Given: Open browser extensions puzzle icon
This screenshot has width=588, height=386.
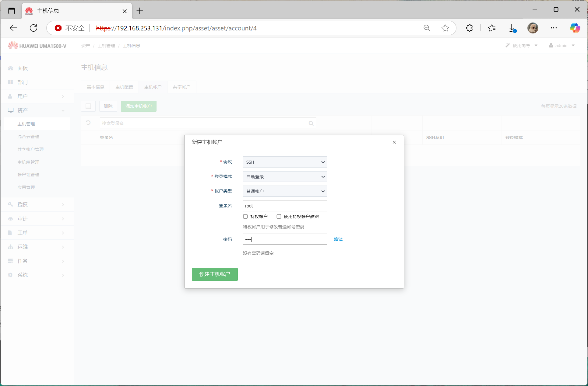Looking at the screenshot, I should pos(469,28).
